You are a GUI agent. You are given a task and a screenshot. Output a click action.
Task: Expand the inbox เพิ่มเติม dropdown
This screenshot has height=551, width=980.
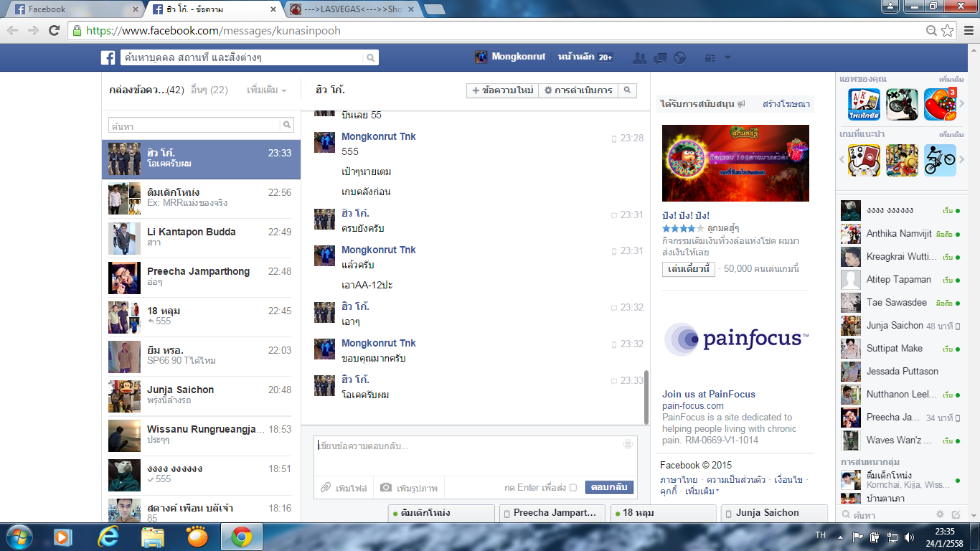pos(267,90)
